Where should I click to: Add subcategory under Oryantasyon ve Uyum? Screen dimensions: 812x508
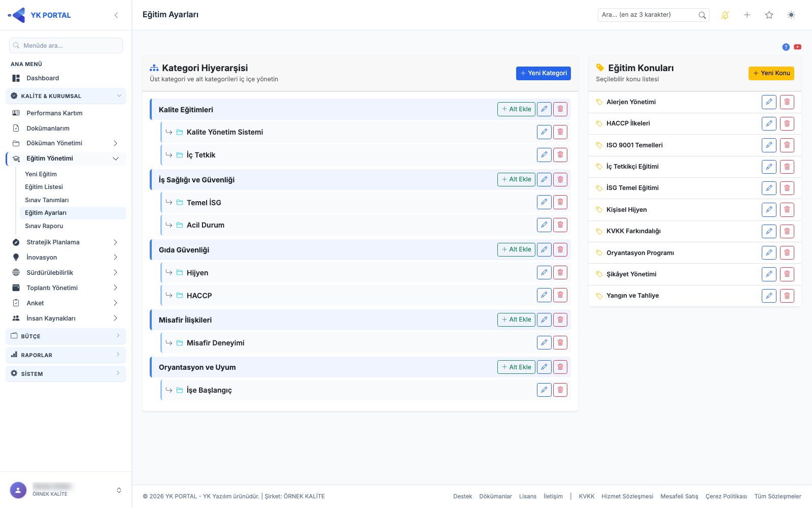click(x=516, y=367)
